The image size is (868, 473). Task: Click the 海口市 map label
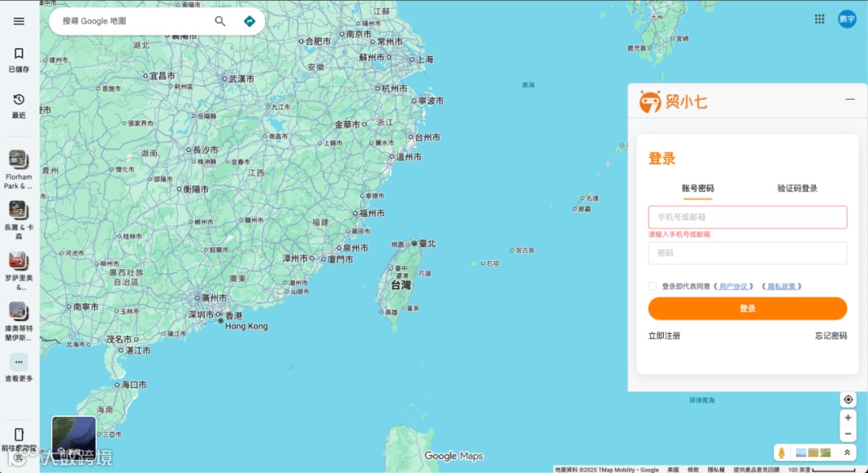(134, 385)
